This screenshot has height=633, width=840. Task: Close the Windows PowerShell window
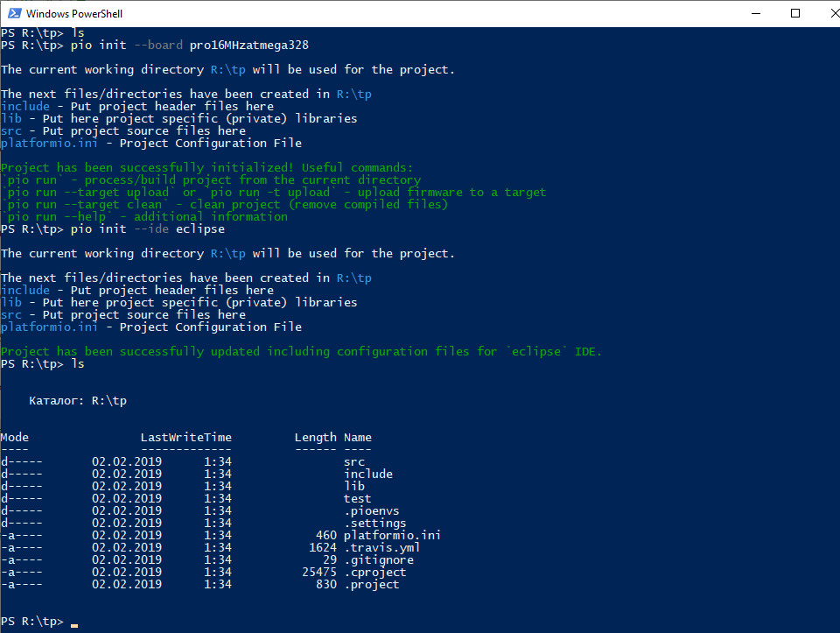click(834, 13)
